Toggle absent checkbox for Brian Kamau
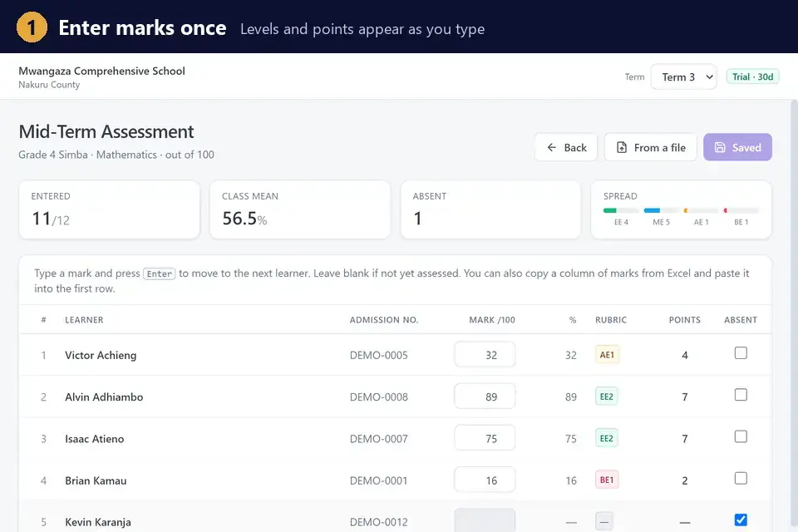This screenshot has height=532, width=798. point(741,479)
